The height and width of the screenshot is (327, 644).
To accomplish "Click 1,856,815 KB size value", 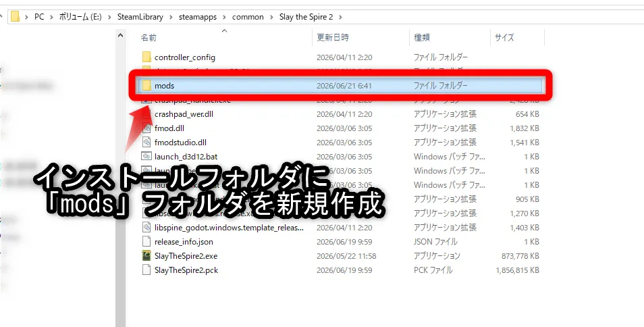I will pyautogui.click(x=517, y=270).
